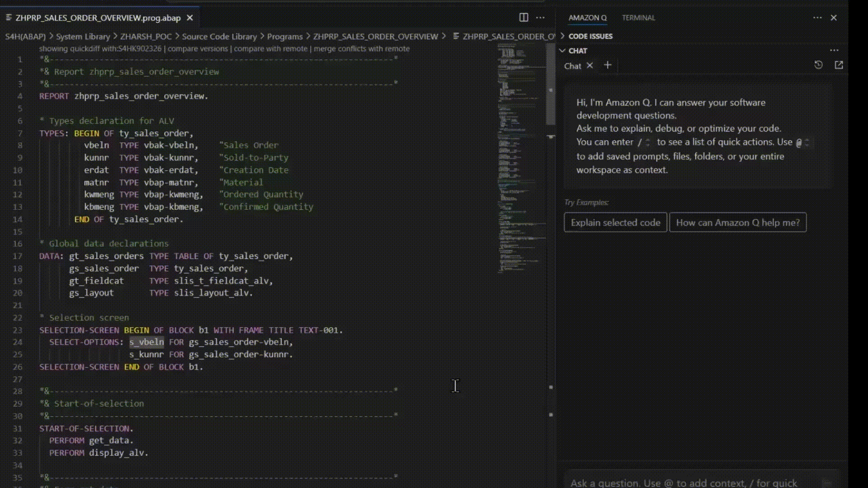This screenshot has height=488, width=868.
Task: Open chat history
Action: [818, 65]
